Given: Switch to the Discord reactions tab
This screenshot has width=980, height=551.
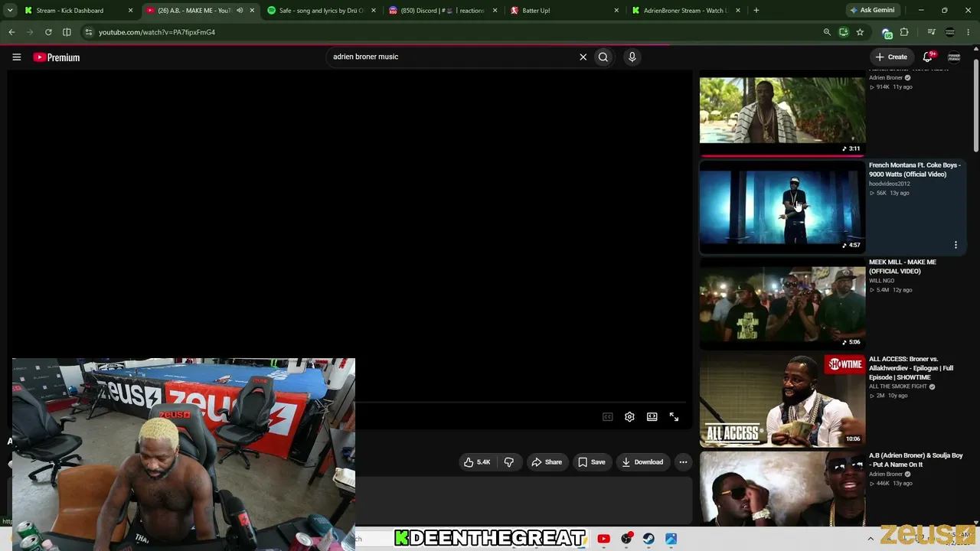Looking at the screenshot, I should point(443,11).
